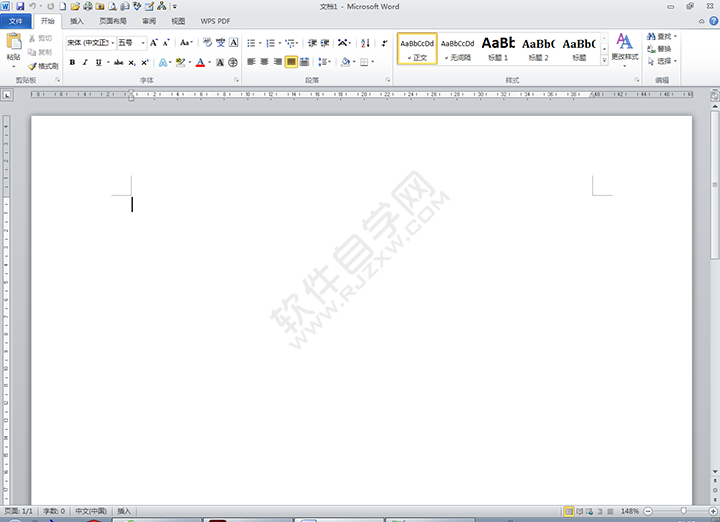Viewport: 720px width, 522px height.
Task: Click the Text Highlight Color button
Action: (180, 62)
